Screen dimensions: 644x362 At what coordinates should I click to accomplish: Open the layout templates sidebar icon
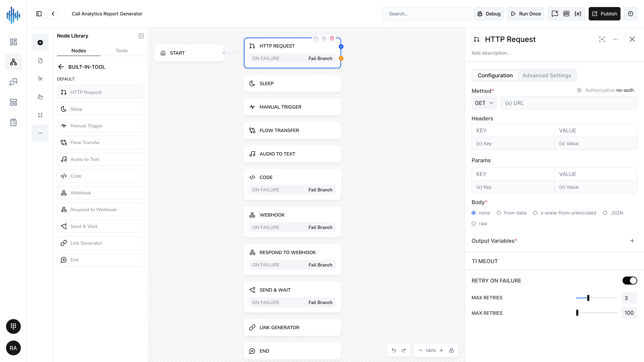click(13, 102)
